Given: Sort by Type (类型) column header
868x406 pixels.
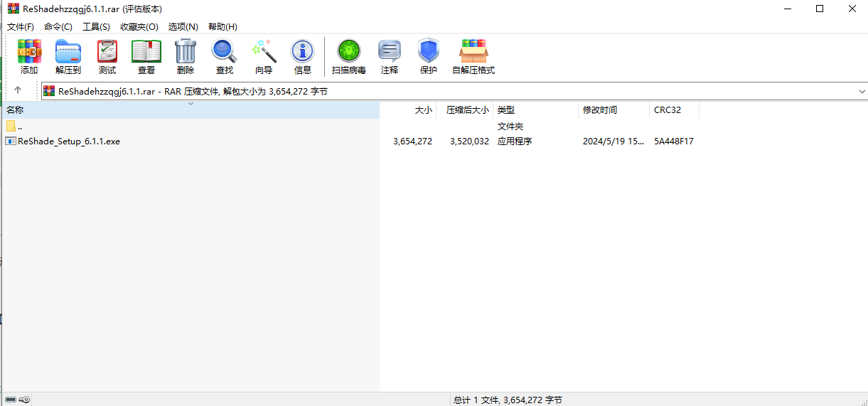Looking at the screenshot, I should (x=536, y=110).
